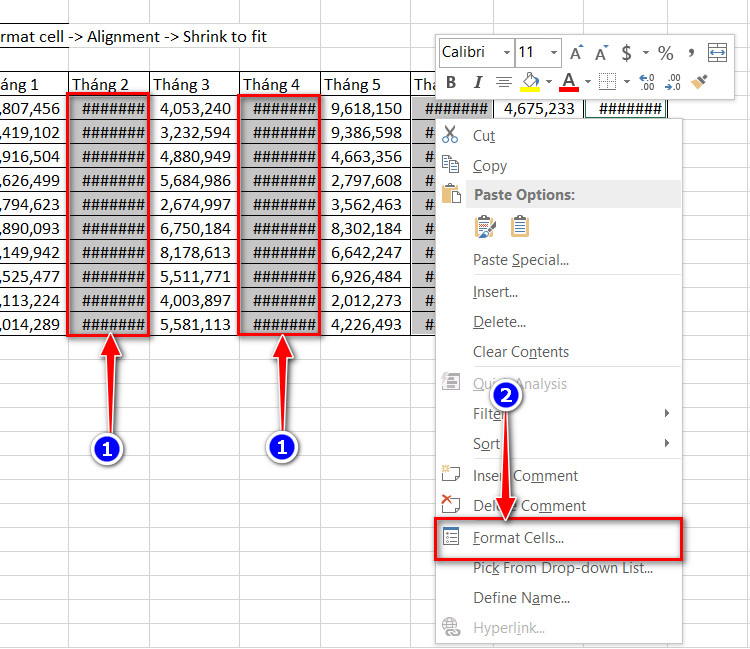Click the Quick Analysis icon
The width and height of the screenshot is (750, 649).
pos(451,382)
